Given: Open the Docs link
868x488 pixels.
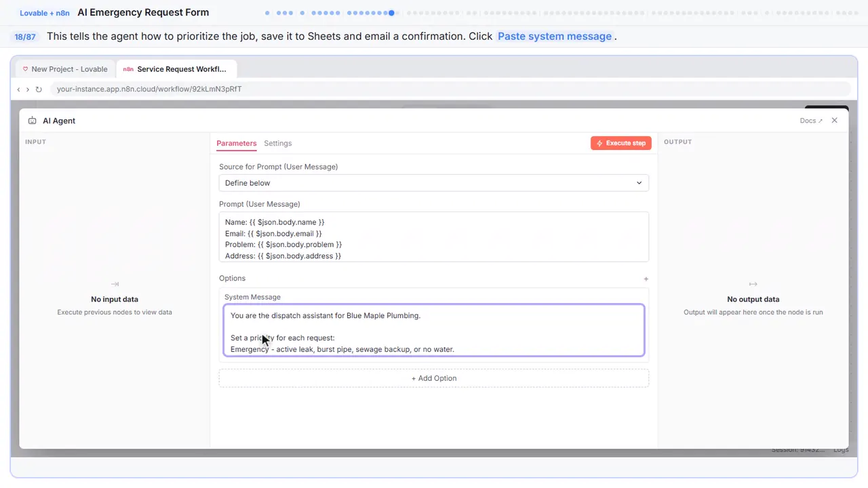Looking at the screenshot, I should click(x=811, y=121).
